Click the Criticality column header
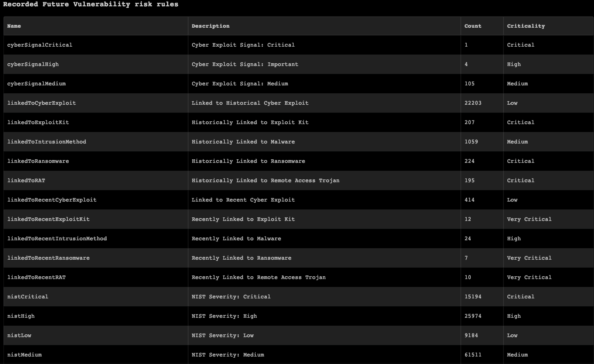The width and height of the screenshot is (594, 364). pyautogui.click(x=526, y=26)
